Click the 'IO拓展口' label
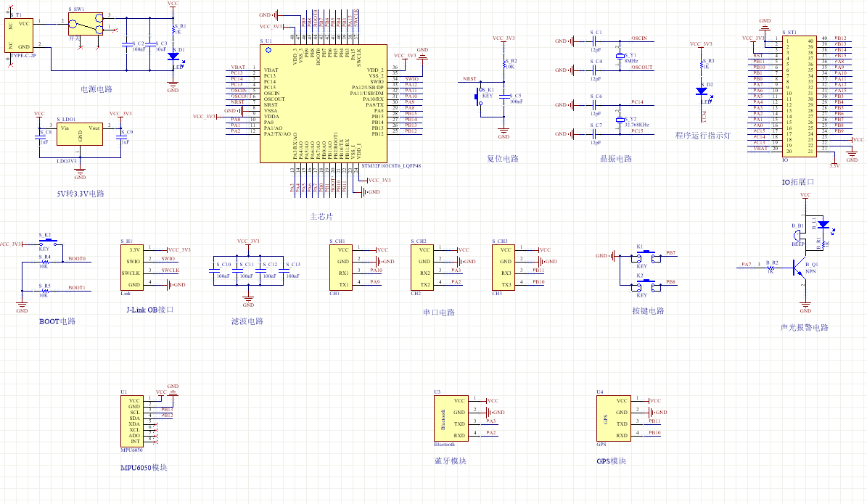This screenshot has width=867, height=504. pos(798,182)
